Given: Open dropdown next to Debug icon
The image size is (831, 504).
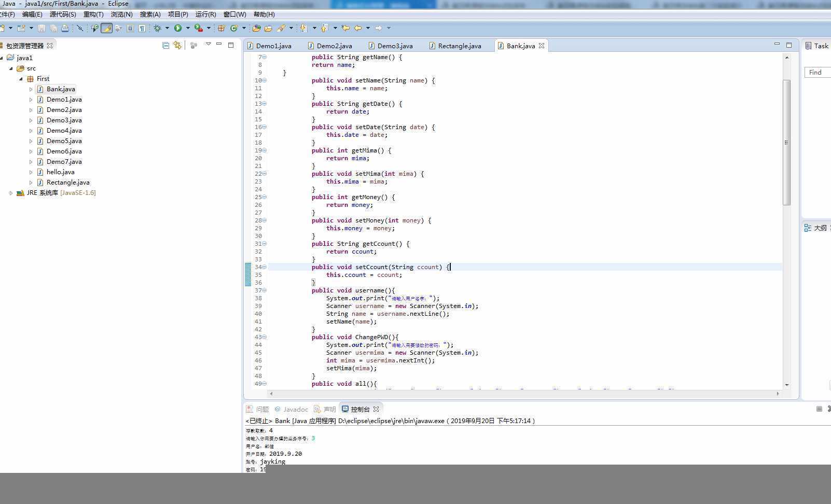Looking at the screenshot, I should pyautogui.click(x=167, y=28).
